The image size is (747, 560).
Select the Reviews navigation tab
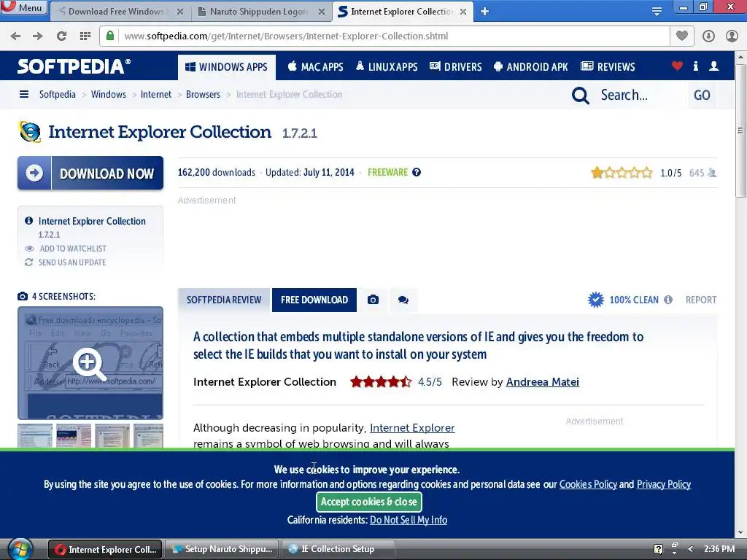click(x=608, y=67)
